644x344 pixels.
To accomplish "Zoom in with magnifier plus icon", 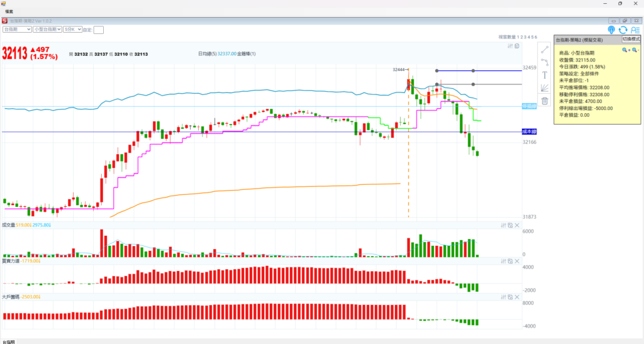I will coord(626,50).
